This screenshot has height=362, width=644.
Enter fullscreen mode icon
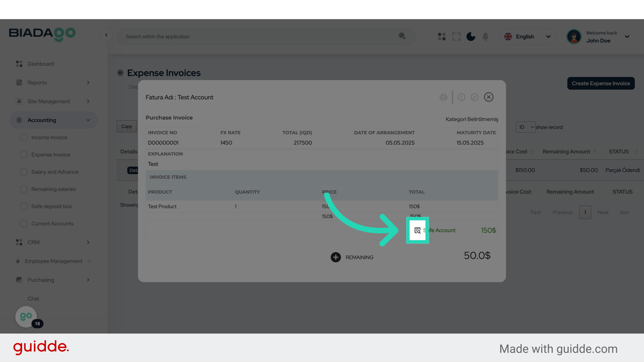(456, 37)
